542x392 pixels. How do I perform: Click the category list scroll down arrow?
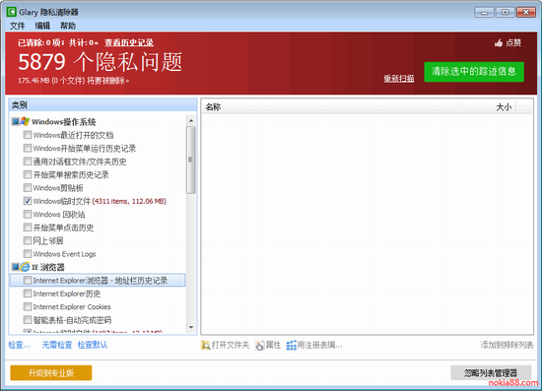pyautogui.click(x=191, y=327)
